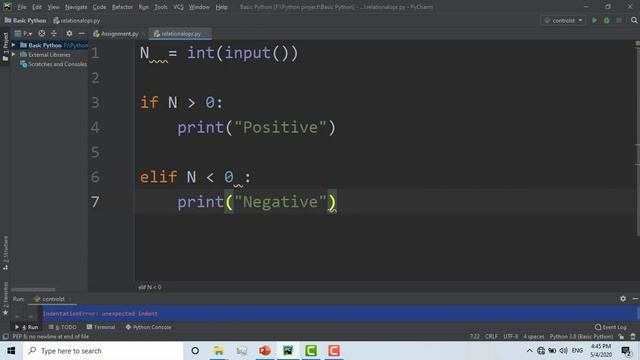This screenshot has height=360, width=640.
Task: Open the Edit menu
Action: click(37, 7)
